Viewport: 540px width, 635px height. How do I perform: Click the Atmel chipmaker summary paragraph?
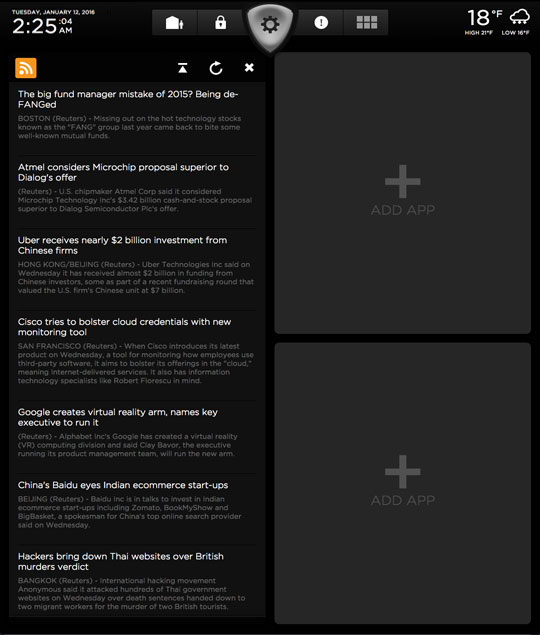click(135, 200)
